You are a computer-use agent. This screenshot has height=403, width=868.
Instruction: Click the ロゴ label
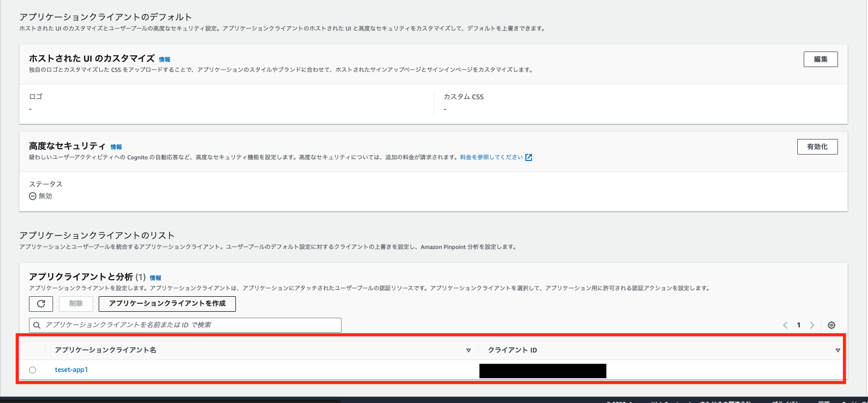tap(35, 97)
